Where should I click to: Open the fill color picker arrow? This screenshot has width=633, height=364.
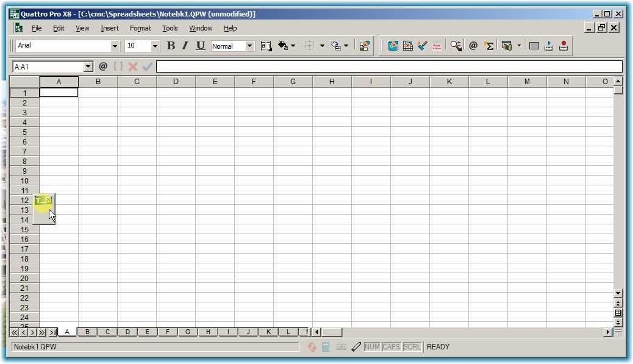pyautogui.click(x=293, y=46)
